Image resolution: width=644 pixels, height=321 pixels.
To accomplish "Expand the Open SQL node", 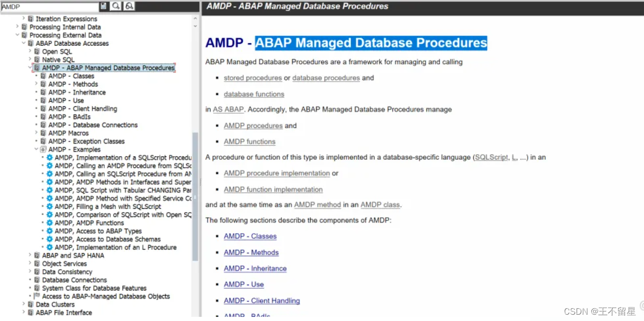I will click(30, 52).
